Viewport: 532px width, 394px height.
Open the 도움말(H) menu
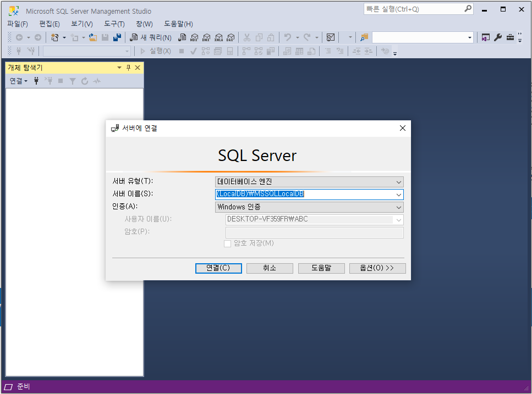(178, 24)
